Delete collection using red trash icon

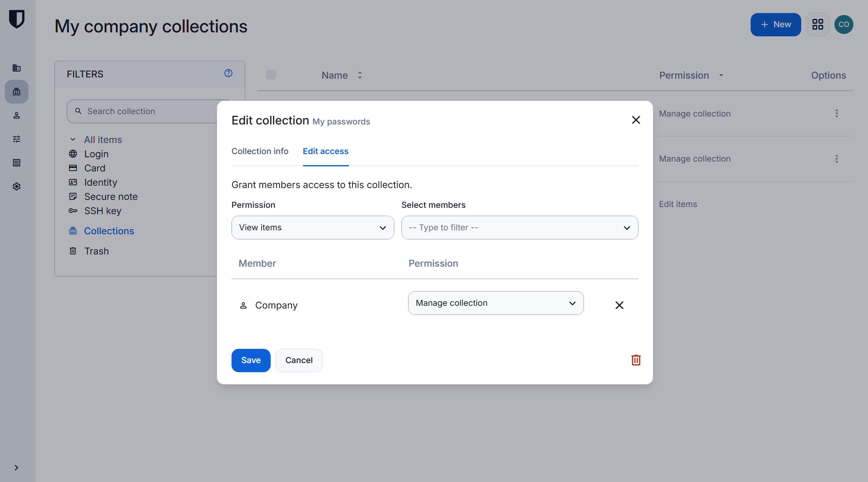click(636, 360)
